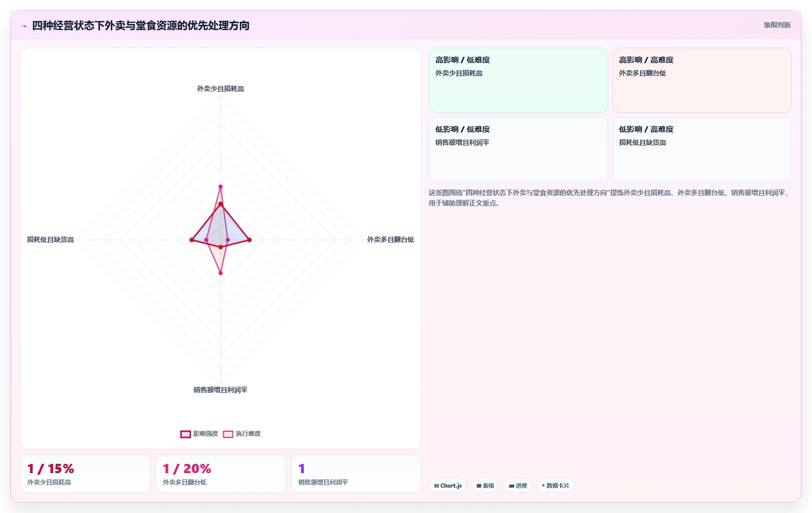Click top data point of 执行难度 series
Viewport: 812px width, 513px height.
click(220, 186)
